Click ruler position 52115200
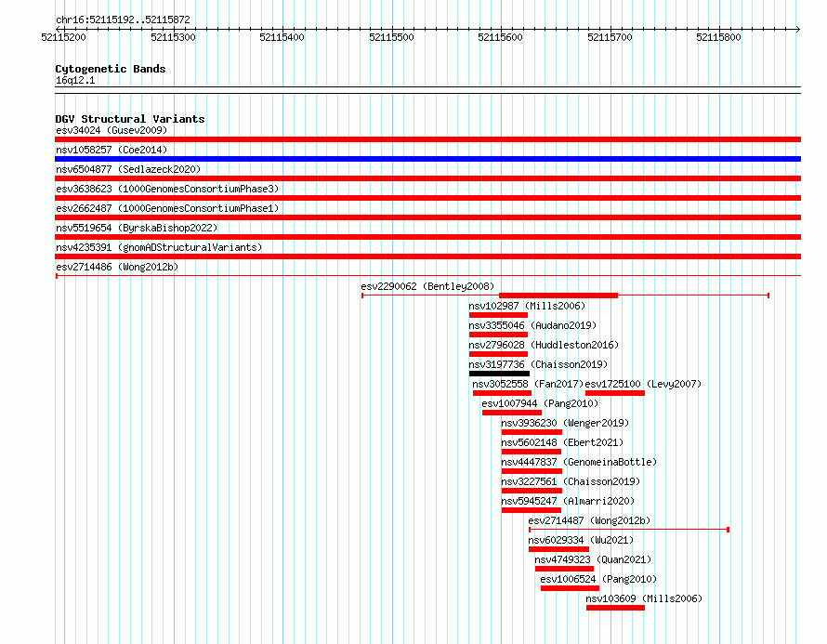 point(63,37)
